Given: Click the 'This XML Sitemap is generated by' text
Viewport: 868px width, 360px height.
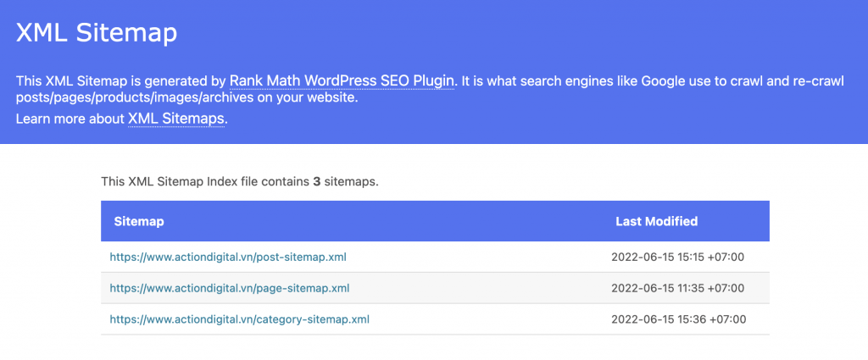Looking at the screenshot, I should (121, 81).
